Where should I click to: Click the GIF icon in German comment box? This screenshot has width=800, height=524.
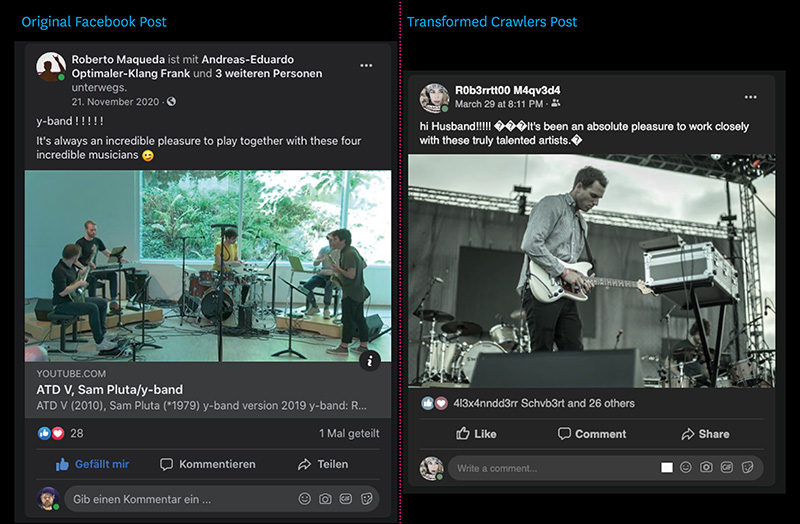click(345, 498)
